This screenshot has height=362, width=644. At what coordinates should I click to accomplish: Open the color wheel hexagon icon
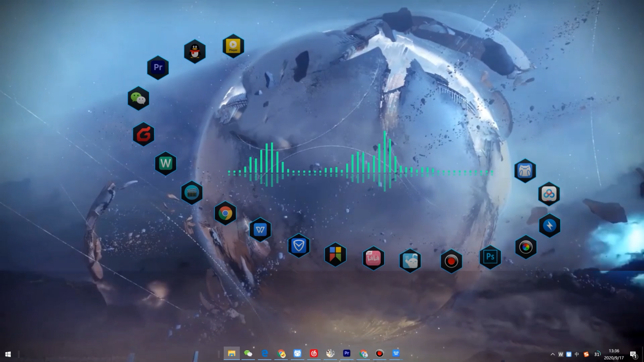[x=526, y=247]
